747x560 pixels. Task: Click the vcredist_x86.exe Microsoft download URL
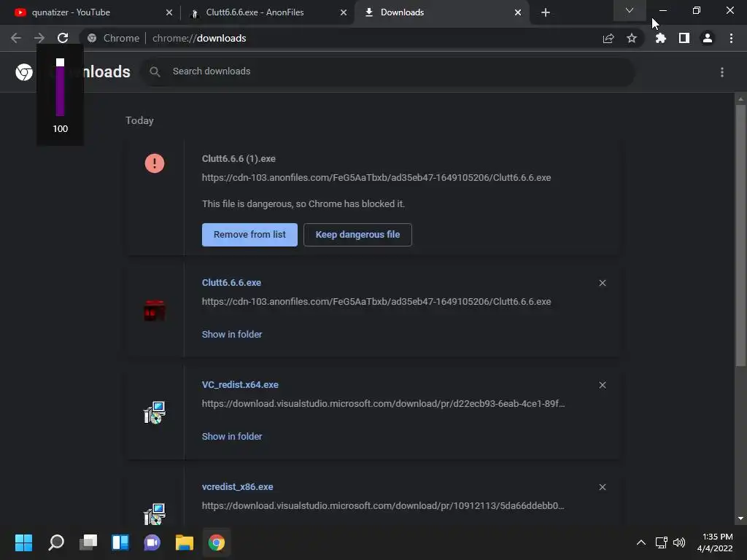[x=383, y=506]
